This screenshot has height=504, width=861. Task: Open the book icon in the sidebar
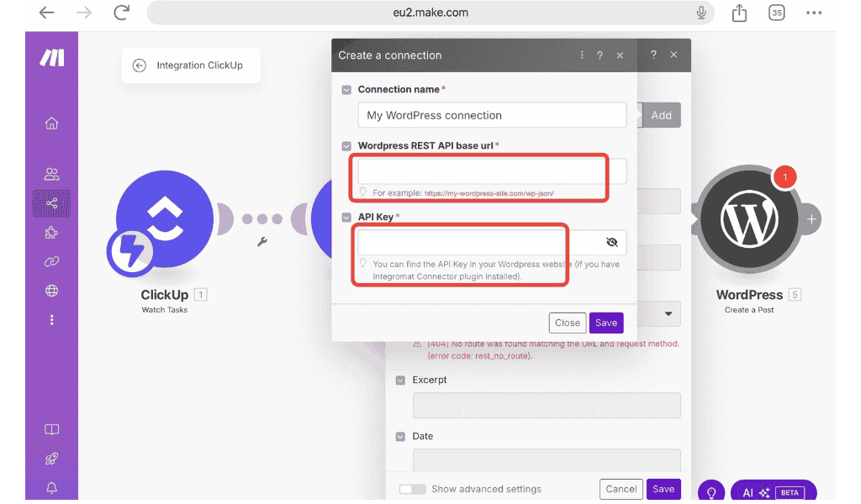coord(51,429)
